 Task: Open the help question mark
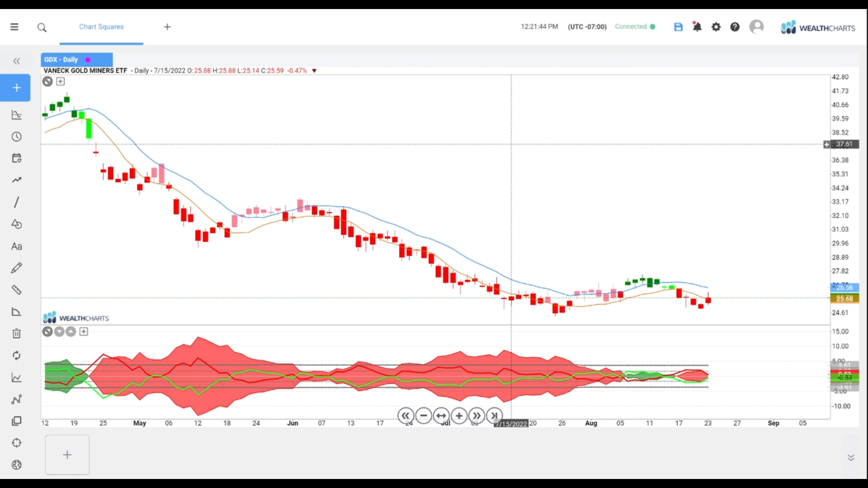point(735,27)
